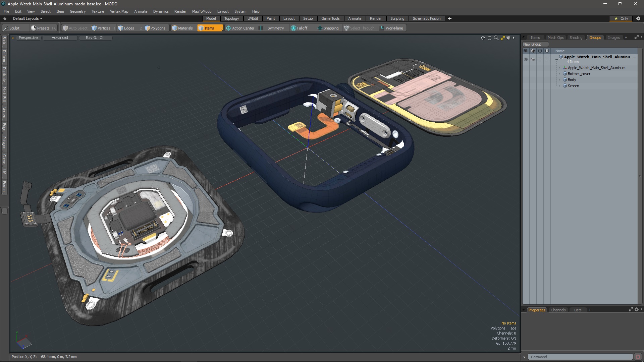Viewport: 644px width, 362px height.
Task: Toggle visibility eye for Apple_Watch group
Action: [x=525, y=59]
